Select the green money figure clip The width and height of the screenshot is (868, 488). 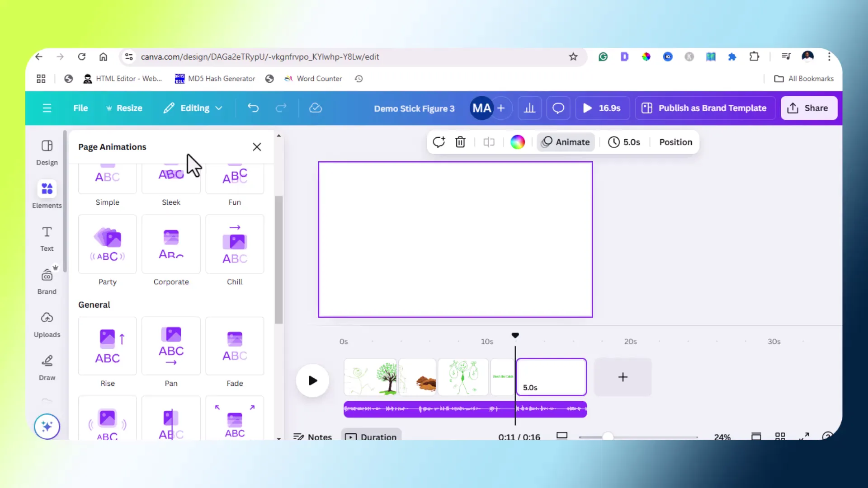463,377
